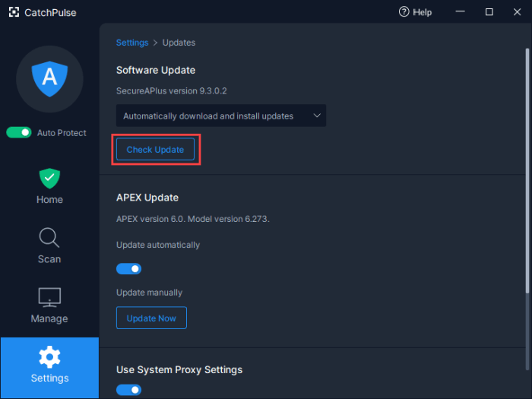Open Manage via the monitor icon
The image size is (532, 399).
click(x=49, y=297)
